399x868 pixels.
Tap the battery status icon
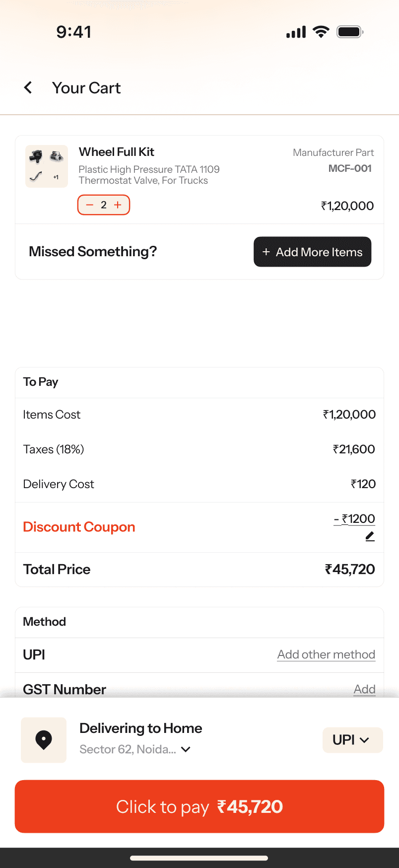350,32
